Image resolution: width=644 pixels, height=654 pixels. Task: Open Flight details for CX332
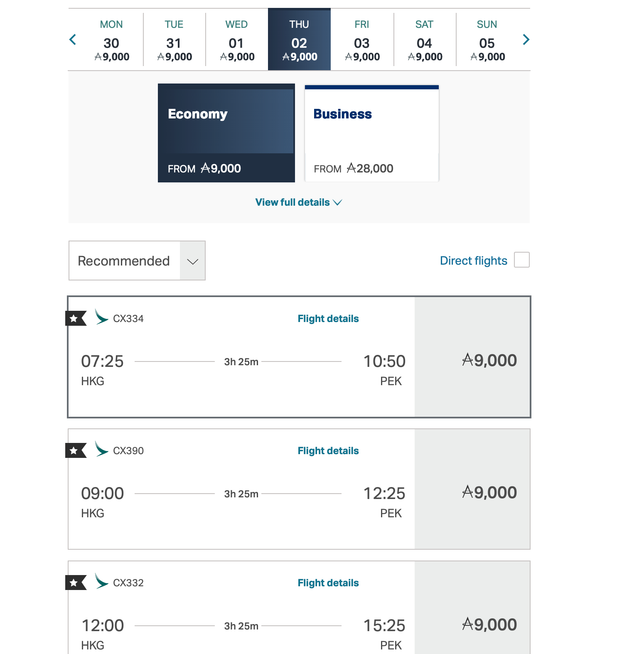(x=328, y=583)
